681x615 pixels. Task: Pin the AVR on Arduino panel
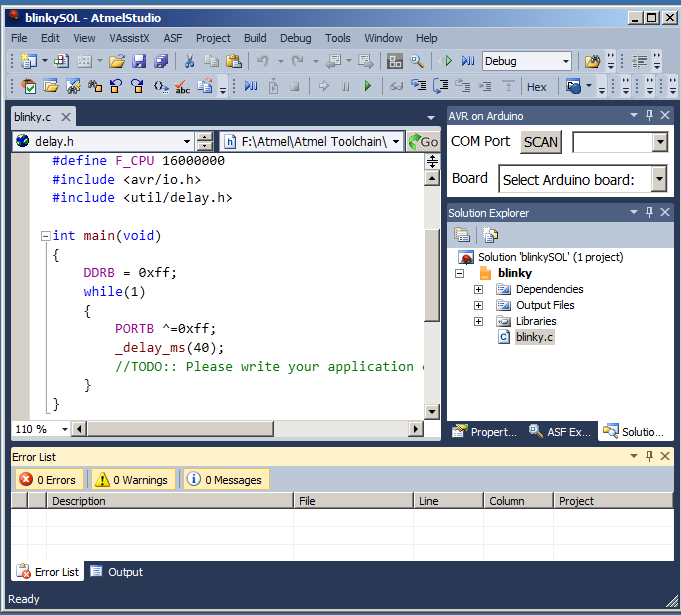coord(649,115)
